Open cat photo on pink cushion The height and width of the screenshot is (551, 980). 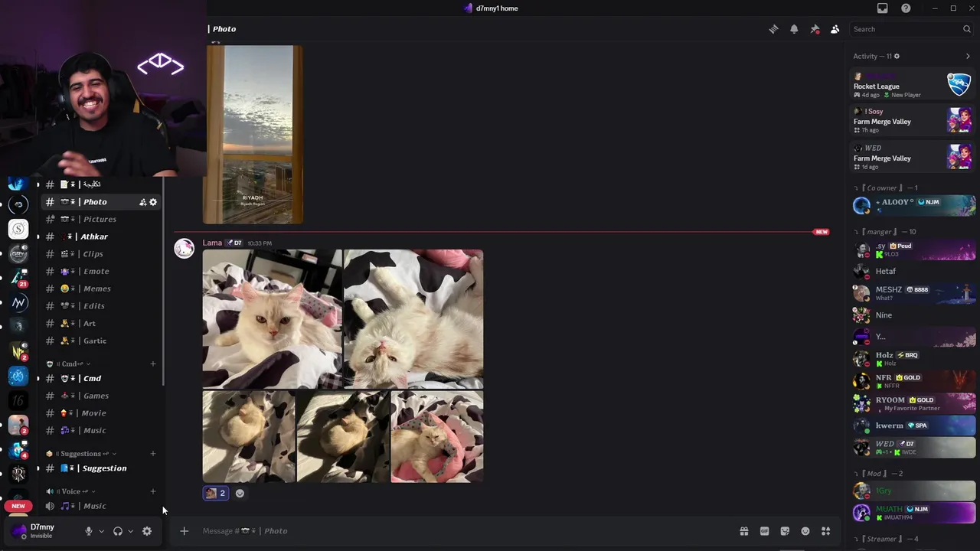point(437,437)
